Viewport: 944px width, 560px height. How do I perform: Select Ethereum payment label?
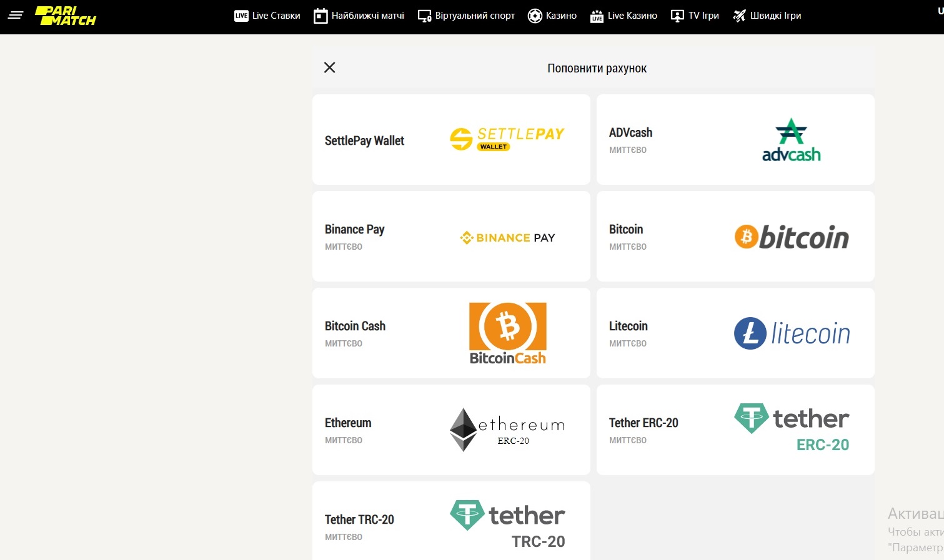pos(348,423)
